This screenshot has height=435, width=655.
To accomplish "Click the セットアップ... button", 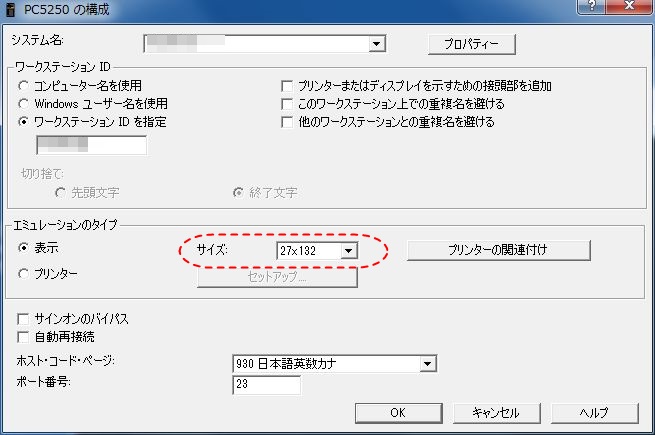I will point(277,277).
